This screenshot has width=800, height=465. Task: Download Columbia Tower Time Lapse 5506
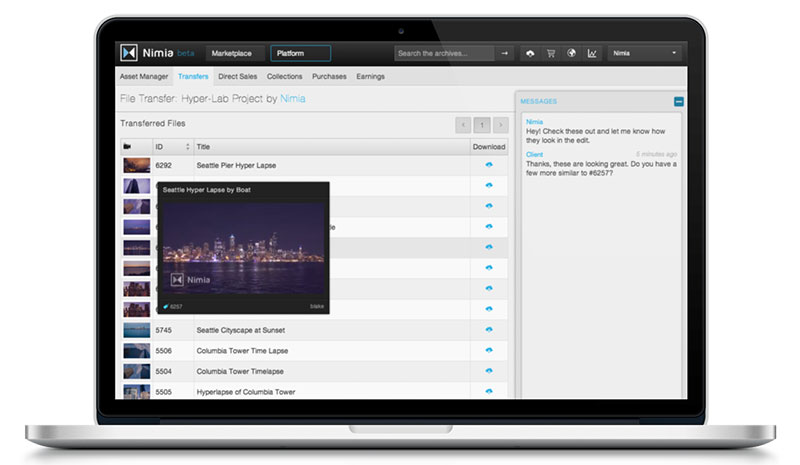click(x=489, y=350)
